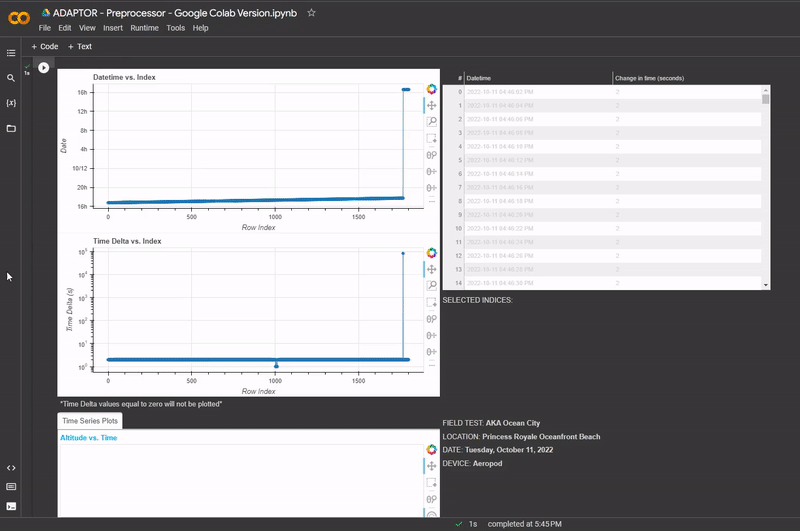The height and width of the screenshot is (531, 800).
Task: Open the Colab home logo
Action: [x=19, y=18]
